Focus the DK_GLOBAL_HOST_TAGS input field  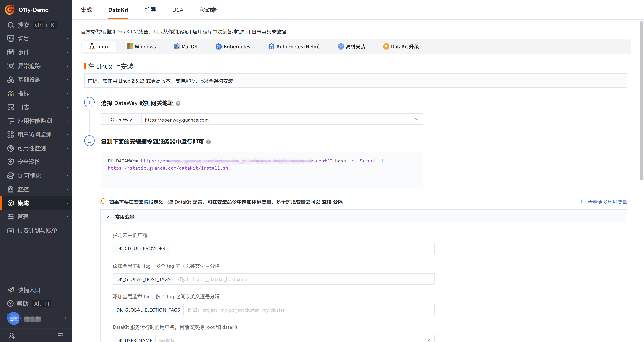[304, 279]
